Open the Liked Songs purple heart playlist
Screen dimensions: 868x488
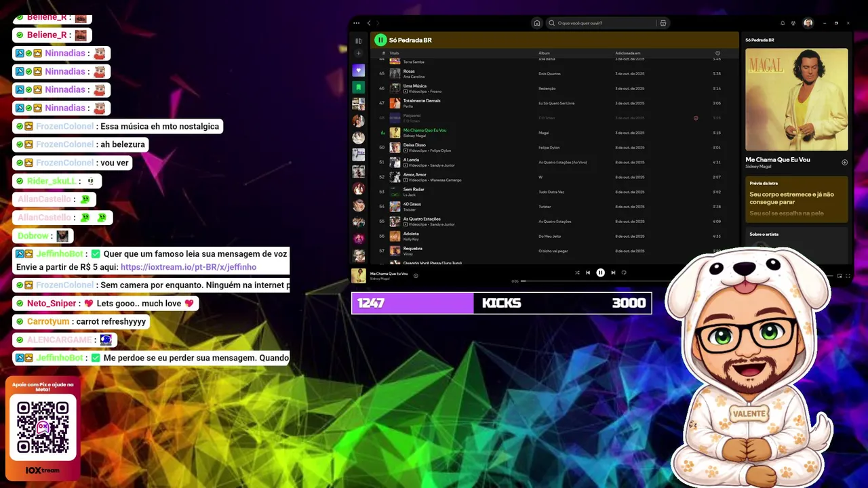(359, 70)
